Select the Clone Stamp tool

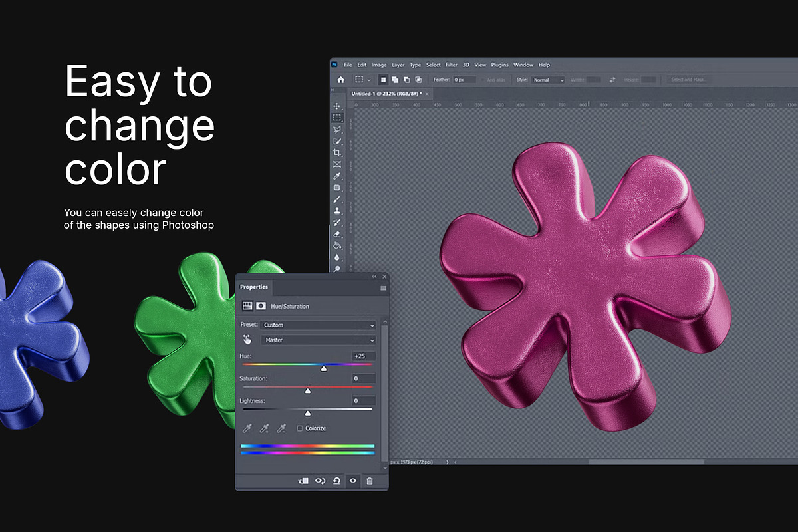tap(337, 211)
